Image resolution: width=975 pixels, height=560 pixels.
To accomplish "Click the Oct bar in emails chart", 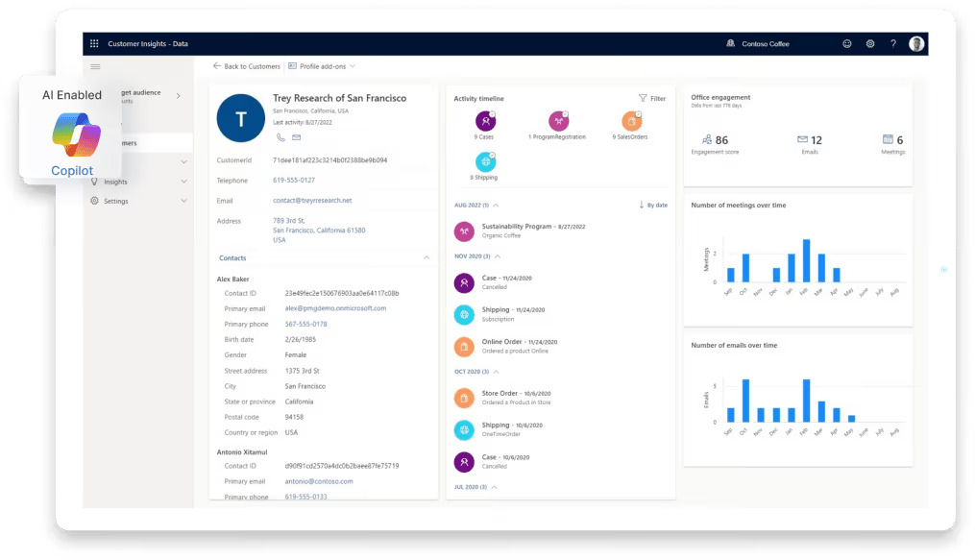I will [x=745, y=401].
